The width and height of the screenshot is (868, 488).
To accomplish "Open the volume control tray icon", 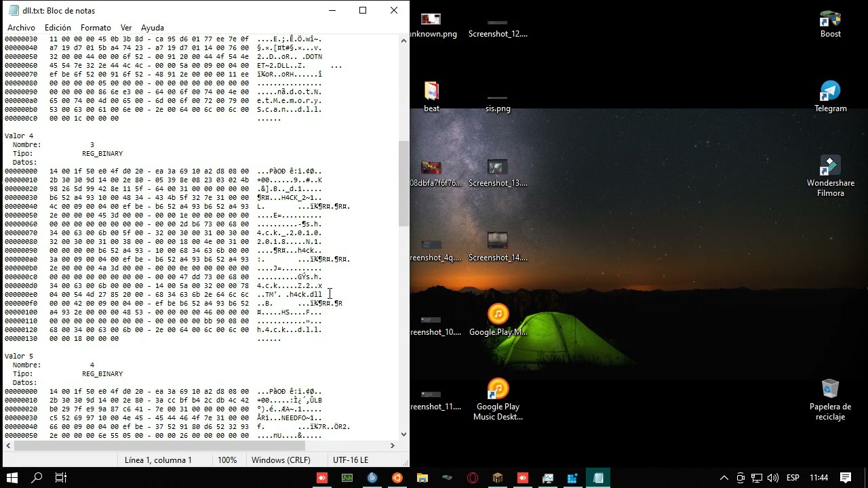I will coord(772,478).
